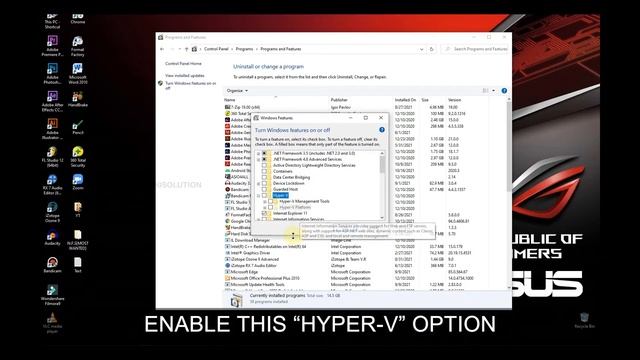Open the Organize dropdown menu
The height and width of the screenshot is (360, 640).
[x=237, y=91]
